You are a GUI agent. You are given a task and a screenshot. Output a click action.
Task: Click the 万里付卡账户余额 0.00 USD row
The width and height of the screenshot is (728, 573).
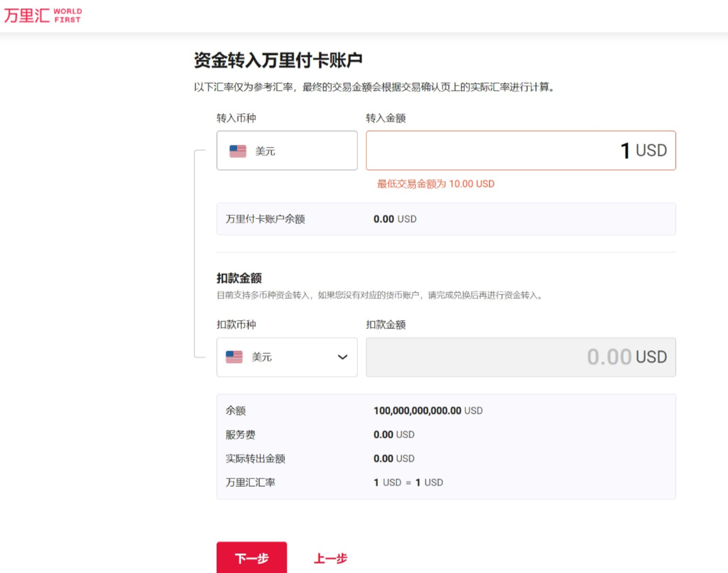(445, 219)
